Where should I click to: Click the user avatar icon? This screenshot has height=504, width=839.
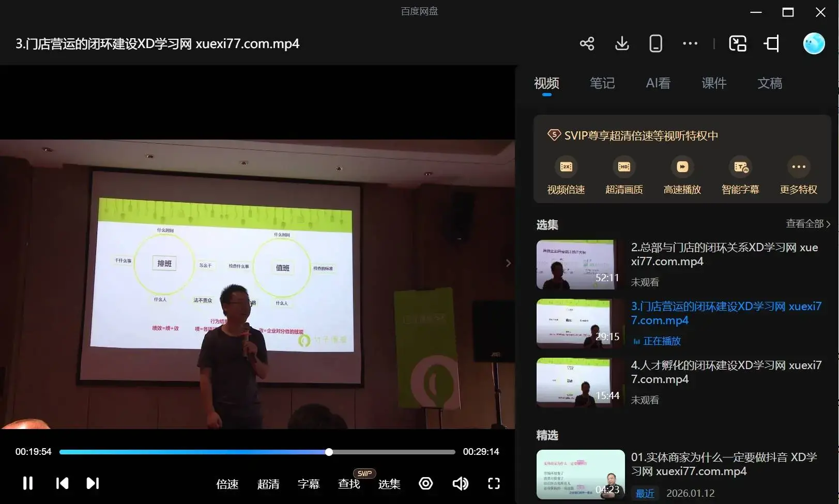pyautogui.click(x=813, y=43)
